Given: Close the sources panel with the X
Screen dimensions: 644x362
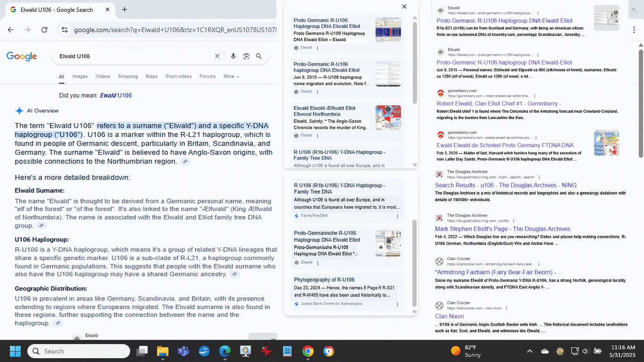Looking at the screenshot, I should 404,7.
